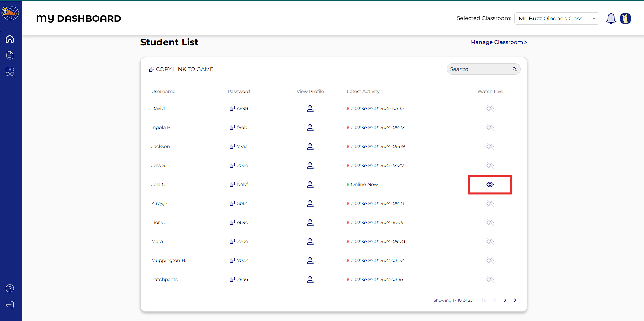Copy Jess S.'s password 20ee
The image size is (644, 321).
pos(232,165)
